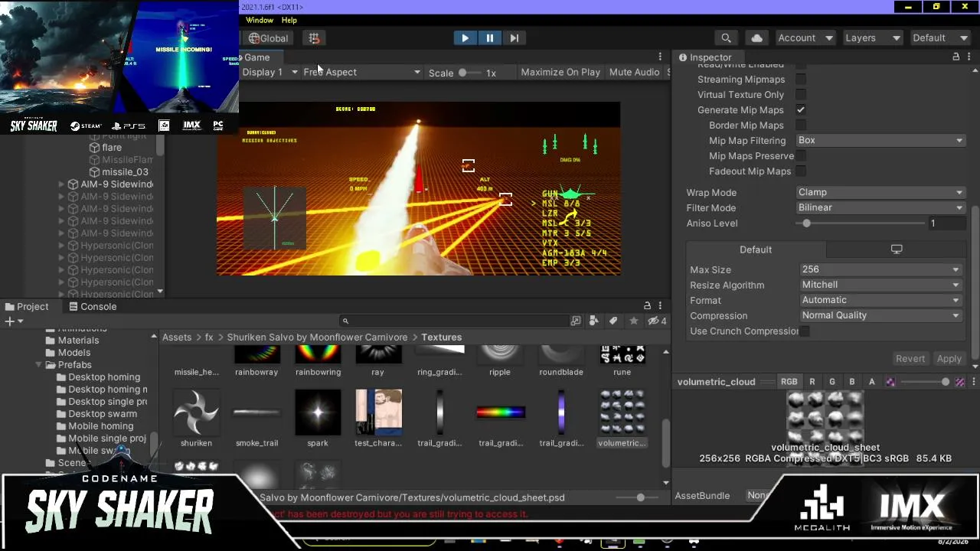Open Compression Normal Quality dropdown

coord(880,315)
